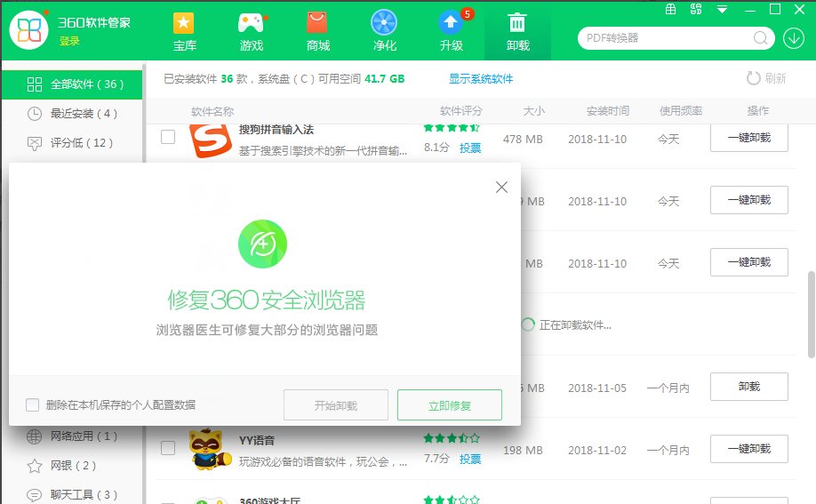816x504 pixels.
Task: Click the 刷新 refresh button
Action: point(766,78)
